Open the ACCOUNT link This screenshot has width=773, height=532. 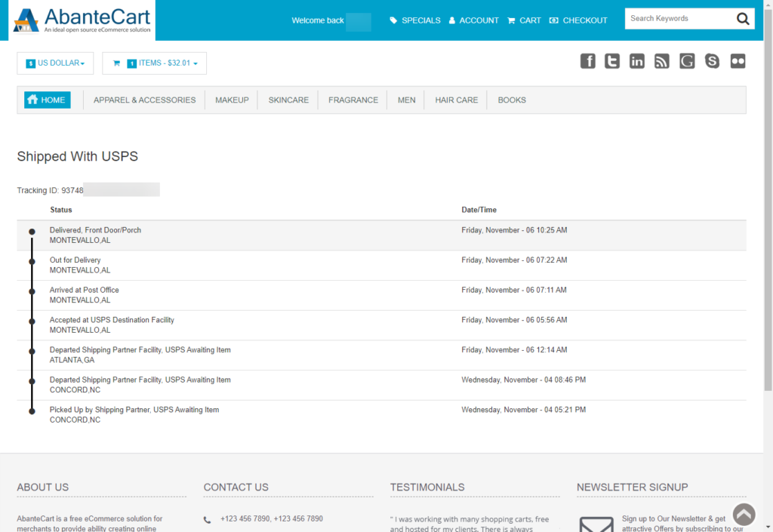pyautogui.click(x=479, y=20)
